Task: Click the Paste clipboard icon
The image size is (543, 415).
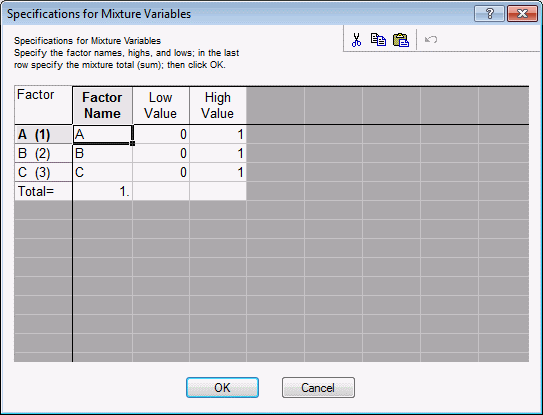Action: pos(401,40)
